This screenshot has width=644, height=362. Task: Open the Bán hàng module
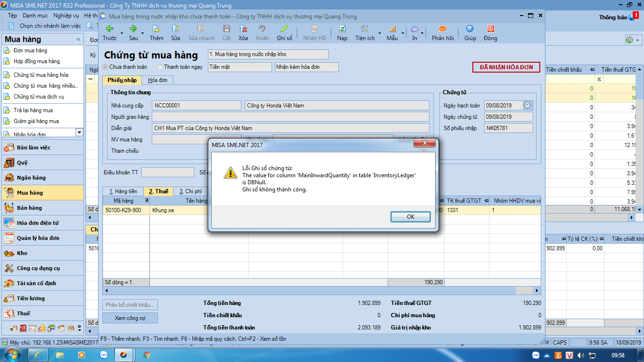42,208
